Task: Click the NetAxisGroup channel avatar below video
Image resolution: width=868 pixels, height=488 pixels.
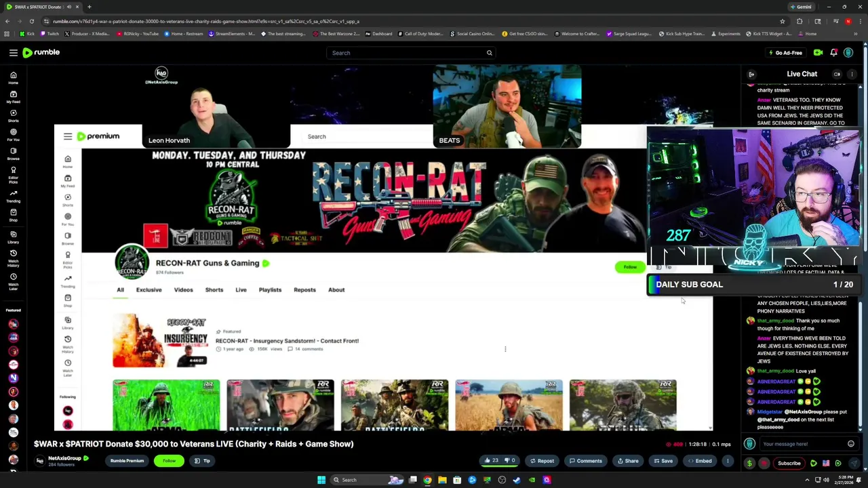Action: coord(40,461)
